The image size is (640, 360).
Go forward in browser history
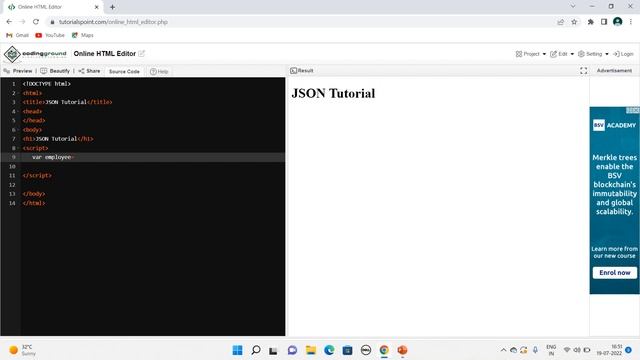[x=22, y=22]
